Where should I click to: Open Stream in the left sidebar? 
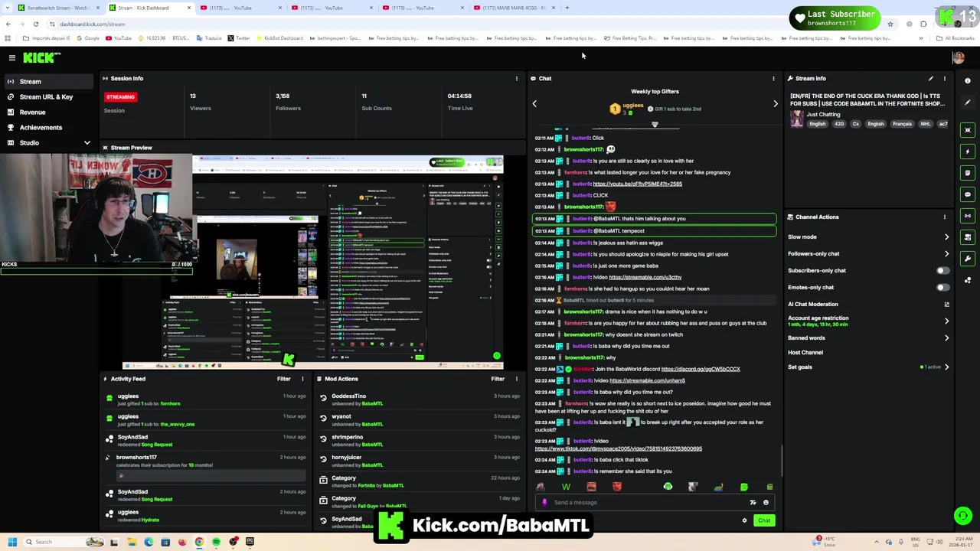(x=49, y=82)
